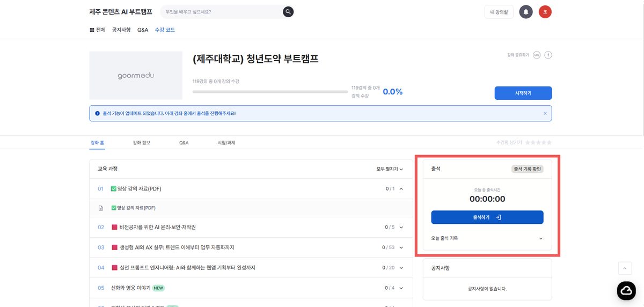
Task: Open the notification bell
Action: 526,12
